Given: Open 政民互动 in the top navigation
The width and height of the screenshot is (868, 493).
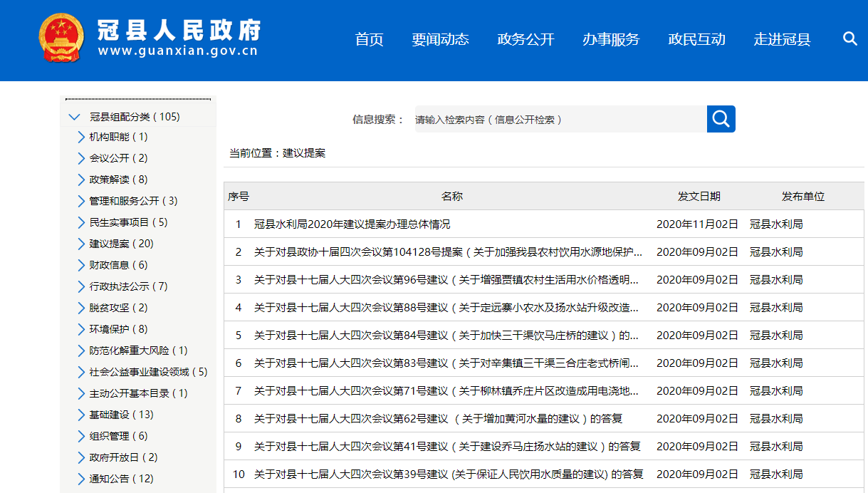Looking at the screenshot, I should pos(696,40).
